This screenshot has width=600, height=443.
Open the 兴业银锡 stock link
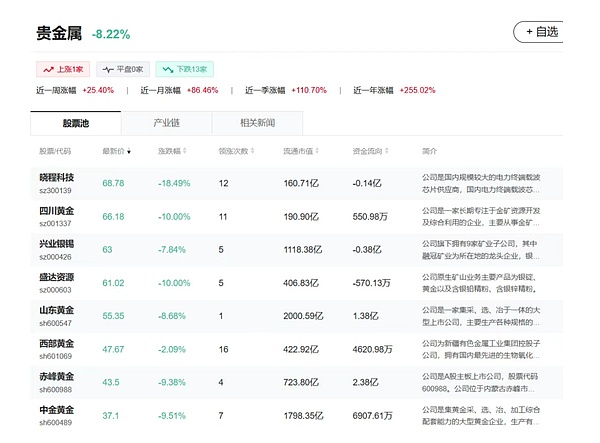coord(56,243)
